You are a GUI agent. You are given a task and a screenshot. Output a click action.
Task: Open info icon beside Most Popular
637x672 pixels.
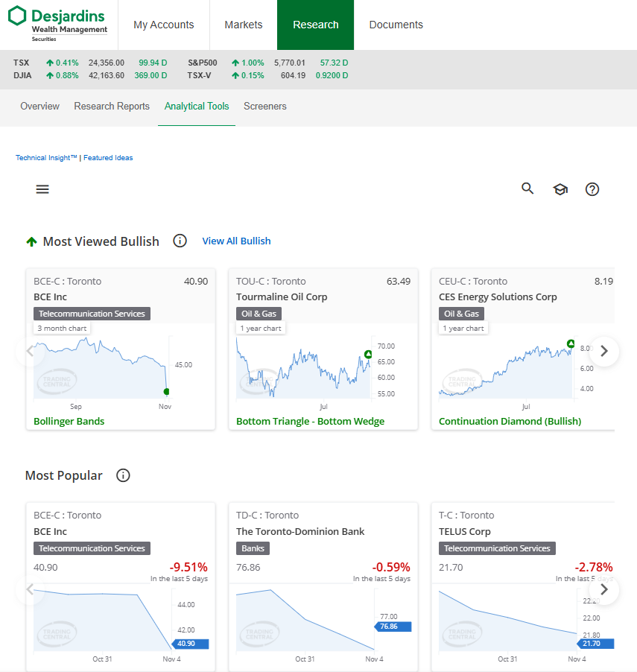(x=123, y=475)
